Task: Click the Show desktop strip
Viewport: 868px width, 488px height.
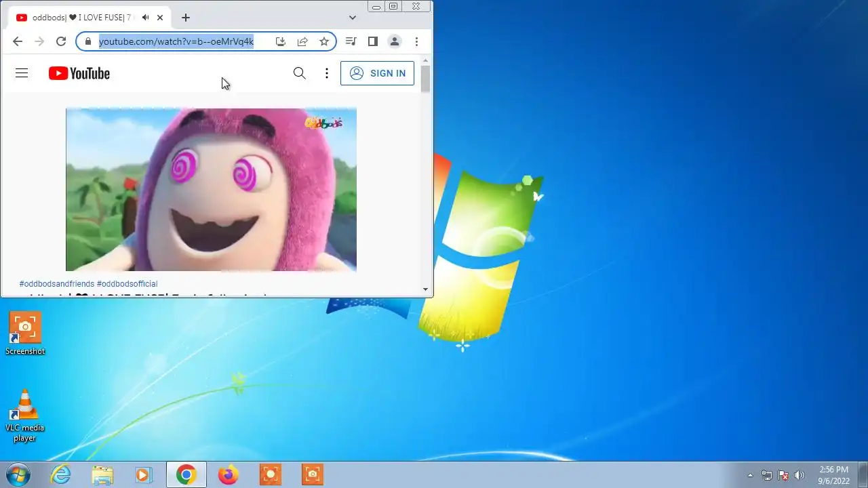Action: 863,474
